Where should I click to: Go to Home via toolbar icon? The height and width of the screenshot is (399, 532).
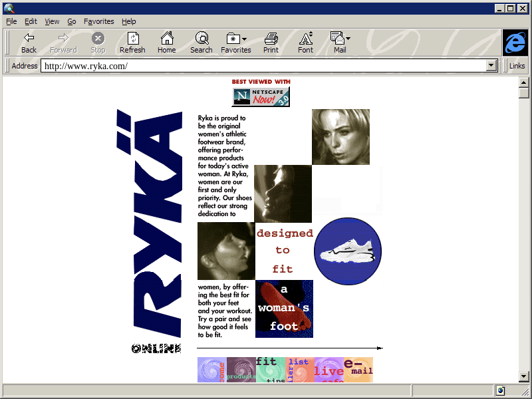click(x=166, y=43)
